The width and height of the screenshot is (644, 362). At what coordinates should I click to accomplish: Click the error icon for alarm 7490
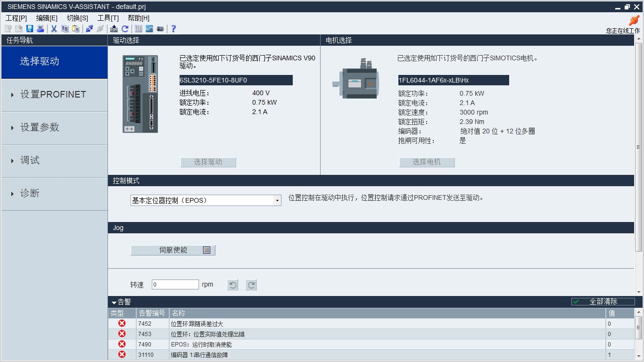[122, 344]
